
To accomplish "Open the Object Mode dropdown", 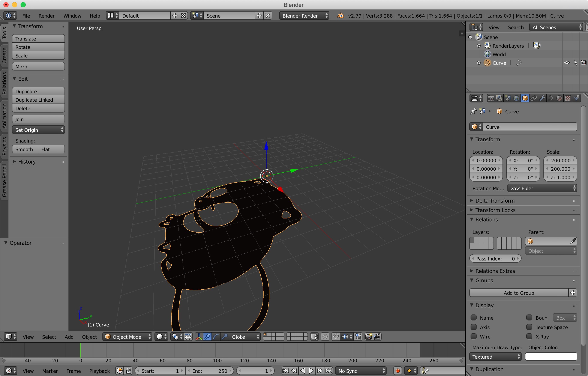I will (127, 337).
